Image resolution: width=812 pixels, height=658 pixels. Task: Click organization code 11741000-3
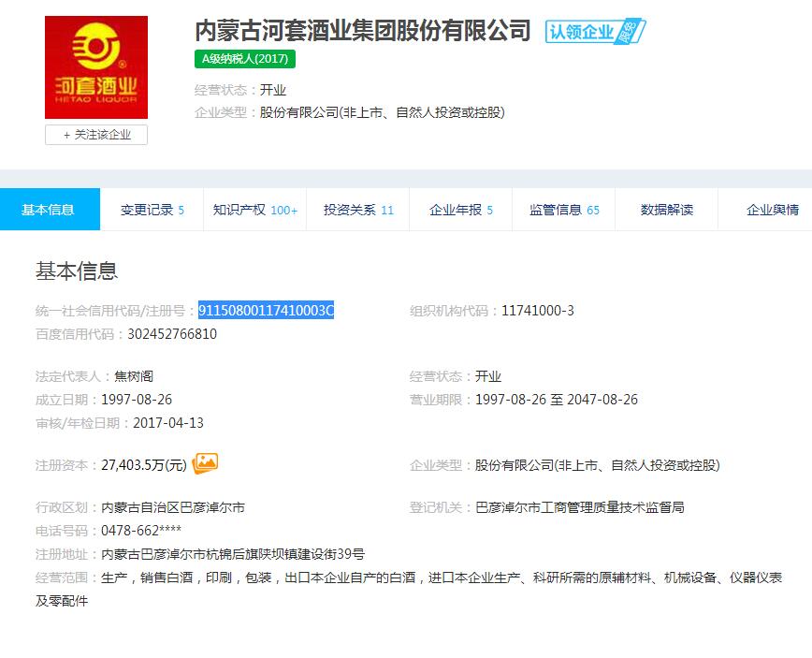pyautogui.click(x=538, y=311)
